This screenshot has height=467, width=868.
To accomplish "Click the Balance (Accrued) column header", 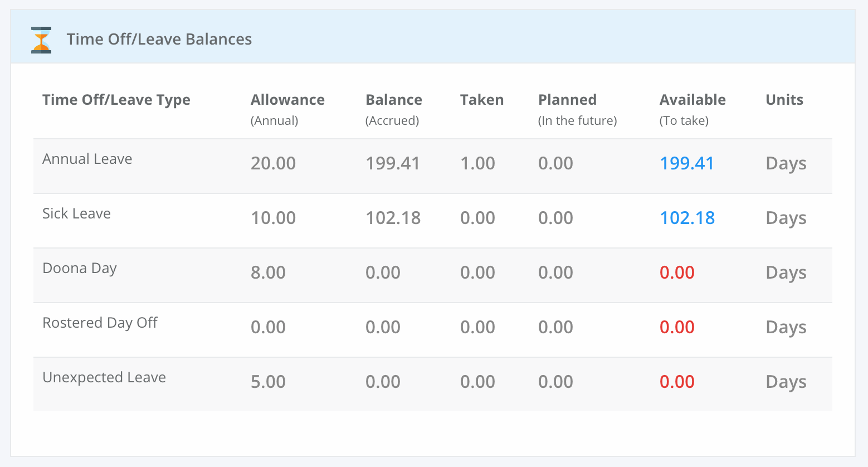I will (394, 109).
